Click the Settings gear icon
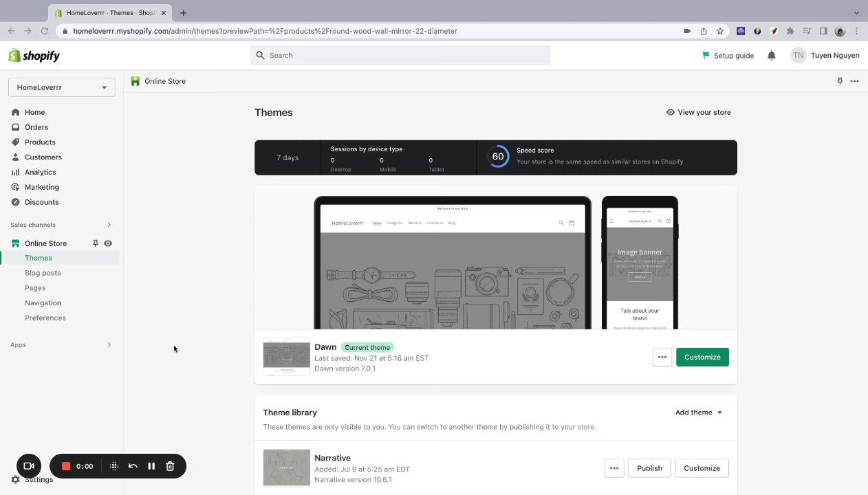868x495 pixels. click(x=16, y=479)
